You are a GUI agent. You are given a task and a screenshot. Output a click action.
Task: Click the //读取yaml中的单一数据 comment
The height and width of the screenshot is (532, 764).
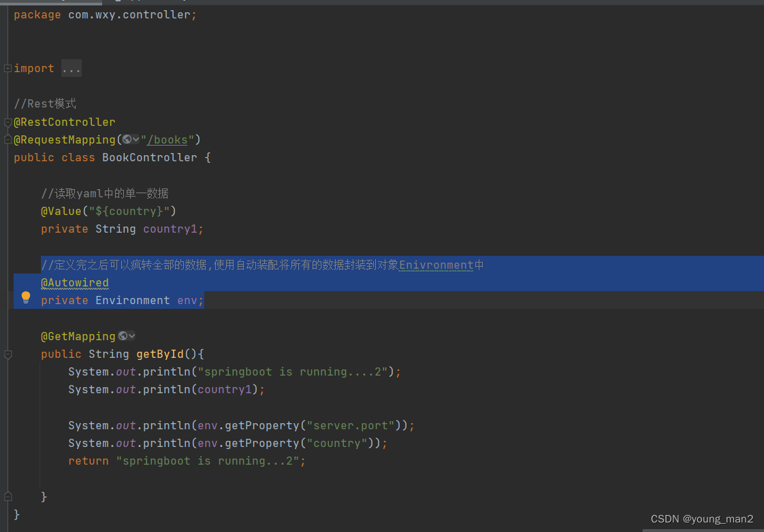pos(105,193)
